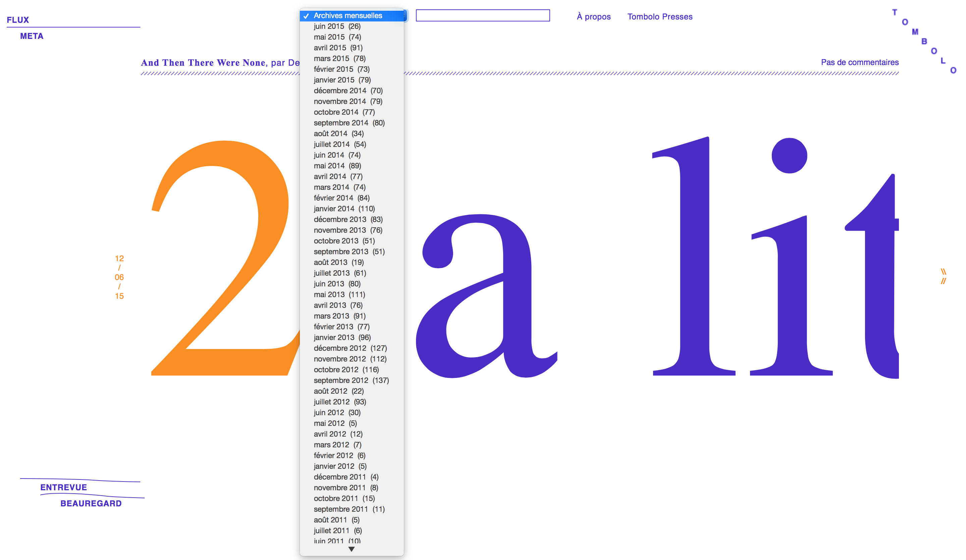The height and width of the screenshot is (560, 966).
Task: Open the META sidebar link
Action: 32,37
